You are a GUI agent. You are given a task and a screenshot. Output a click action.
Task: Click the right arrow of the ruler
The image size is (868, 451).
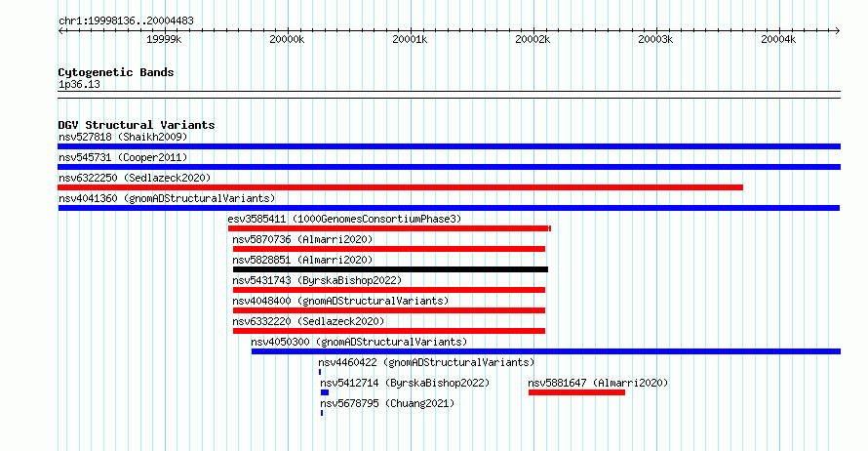(838, 31)
